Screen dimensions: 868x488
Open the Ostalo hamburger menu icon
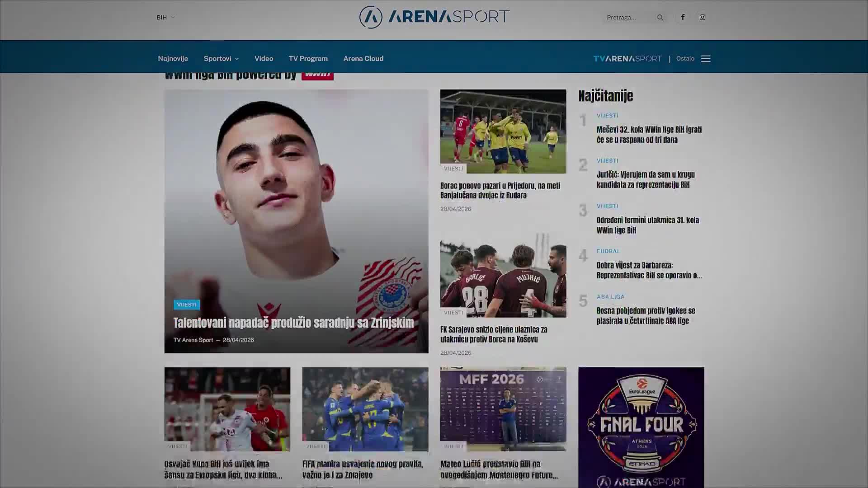tap(706, 59)
